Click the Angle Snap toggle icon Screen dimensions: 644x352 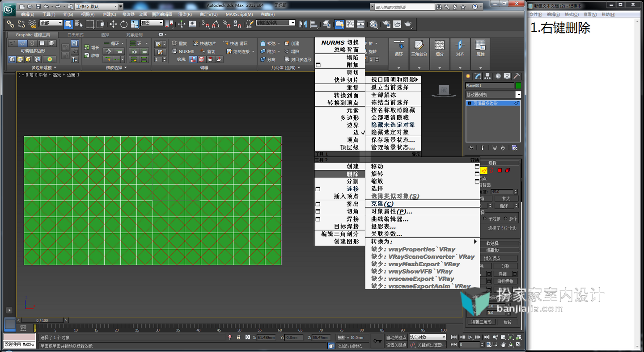216,24
